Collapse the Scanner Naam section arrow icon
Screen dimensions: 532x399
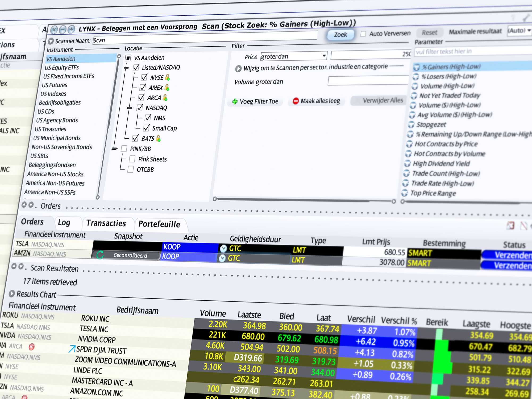[x=51, y=41]
